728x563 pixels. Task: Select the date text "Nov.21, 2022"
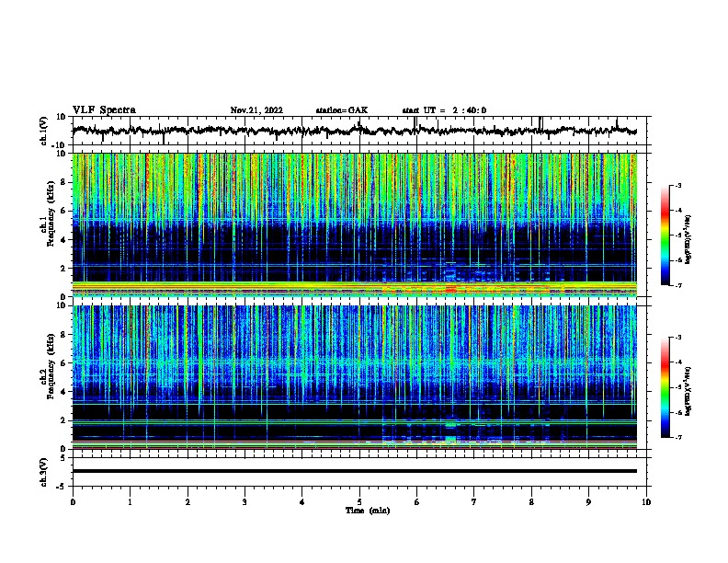[x=256, y=110]
